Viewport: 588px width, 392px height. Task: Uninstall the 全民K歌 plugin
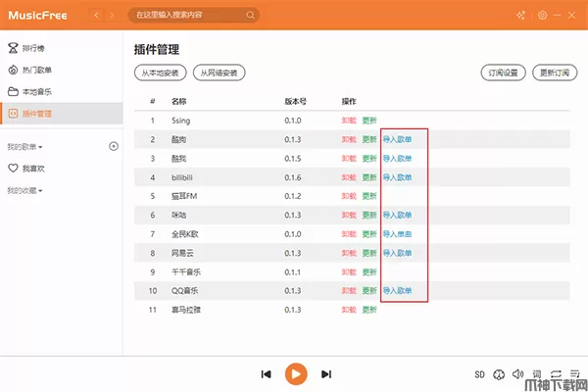(x=349, y=234)
